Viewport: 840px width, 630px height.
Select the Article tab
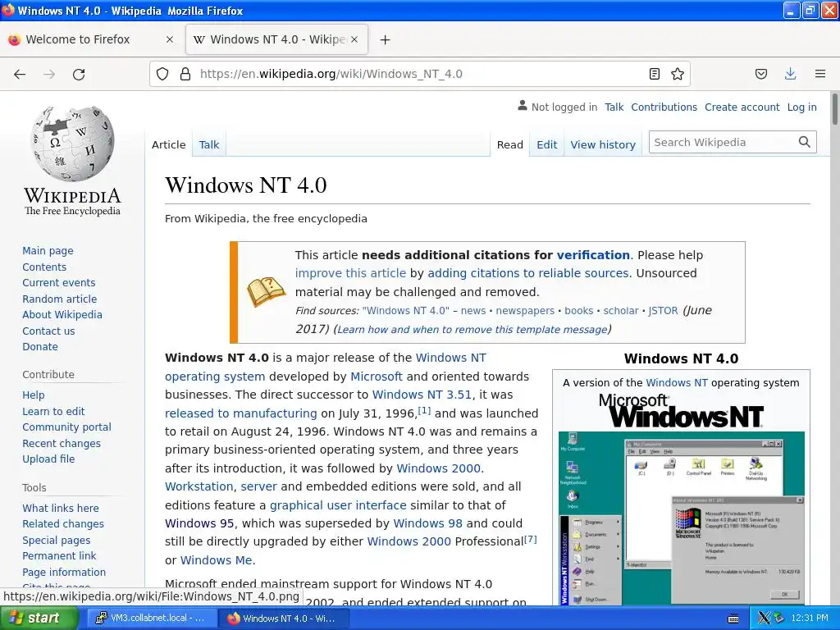tap(169, 144)
